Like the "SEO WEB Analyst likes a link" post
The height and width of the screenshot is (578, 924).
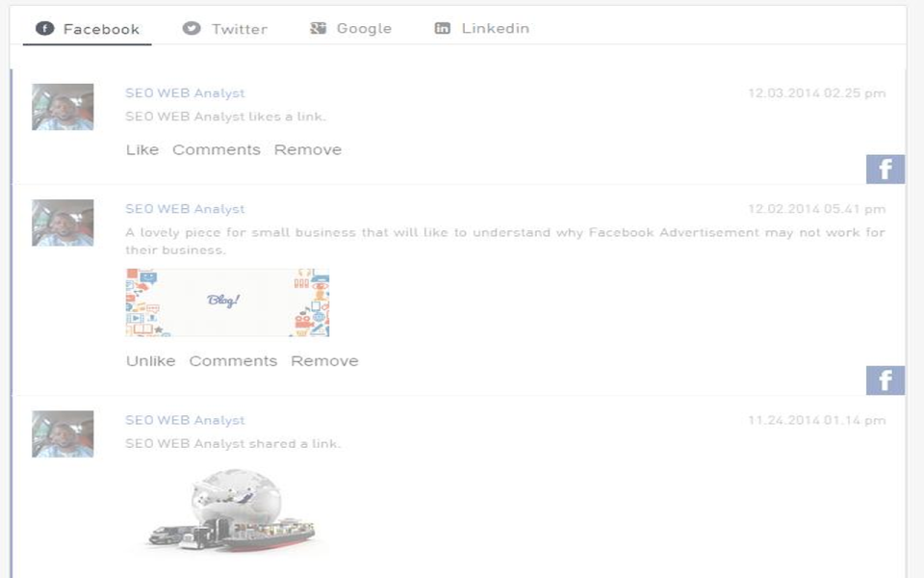142,149
